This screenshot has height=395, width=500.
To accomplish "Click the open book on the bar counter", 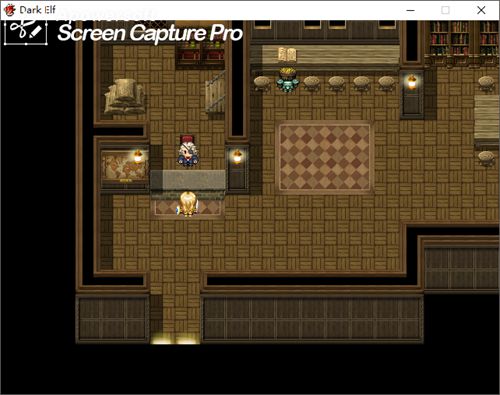I will tap(287, 55).
